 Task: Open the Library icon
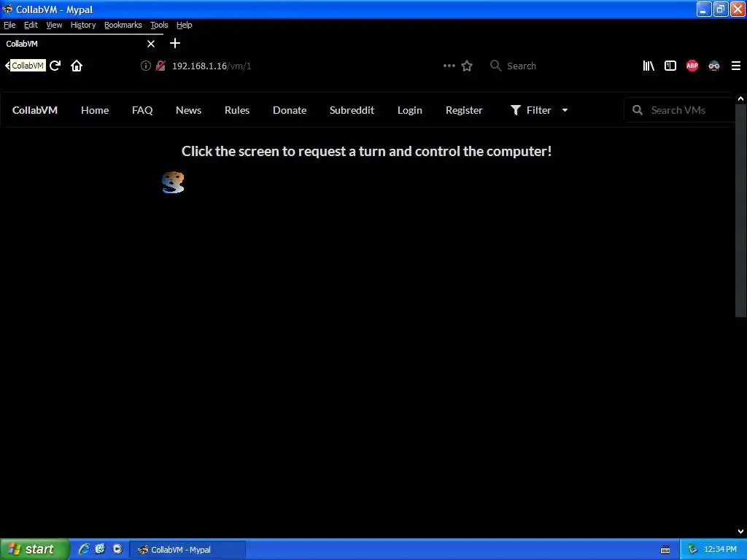point(649,66)
